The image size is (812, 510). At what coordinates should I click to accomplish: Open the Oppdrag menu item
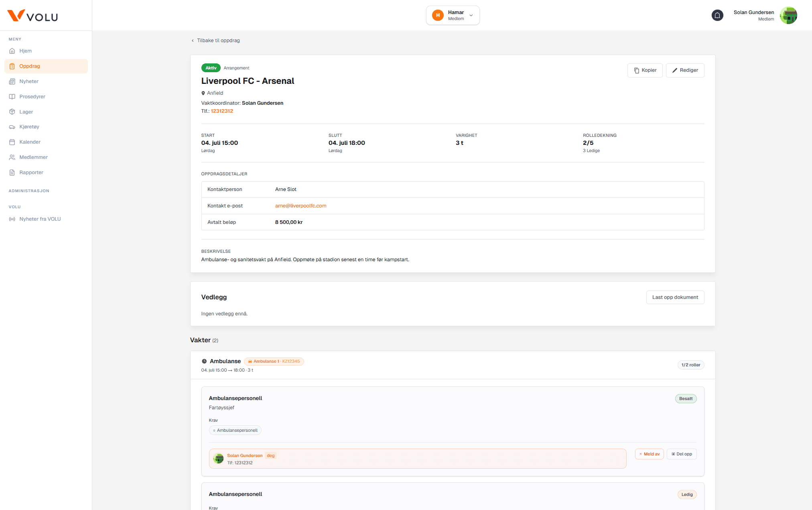click(x=46, y=66)
